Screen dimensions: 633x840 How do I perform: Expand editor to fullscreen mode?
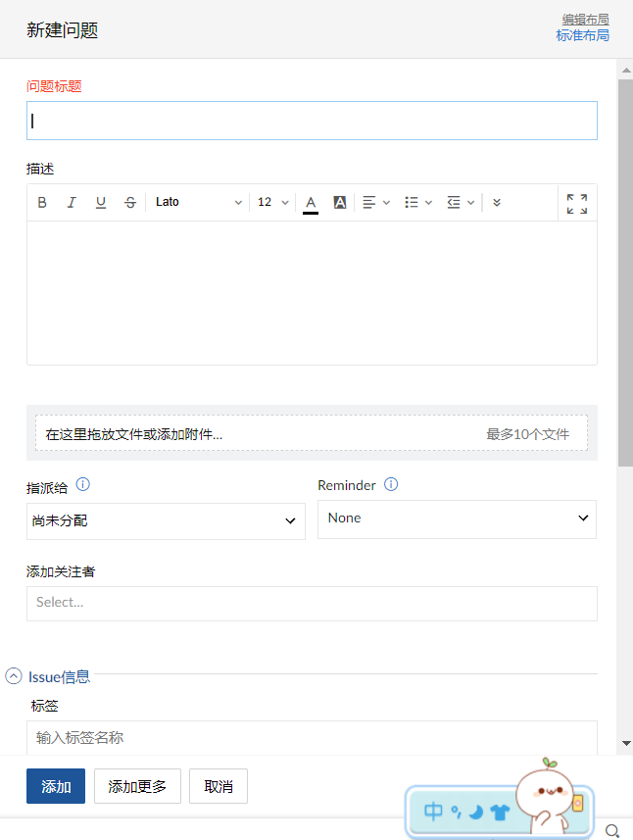click(x=577, y=203)
